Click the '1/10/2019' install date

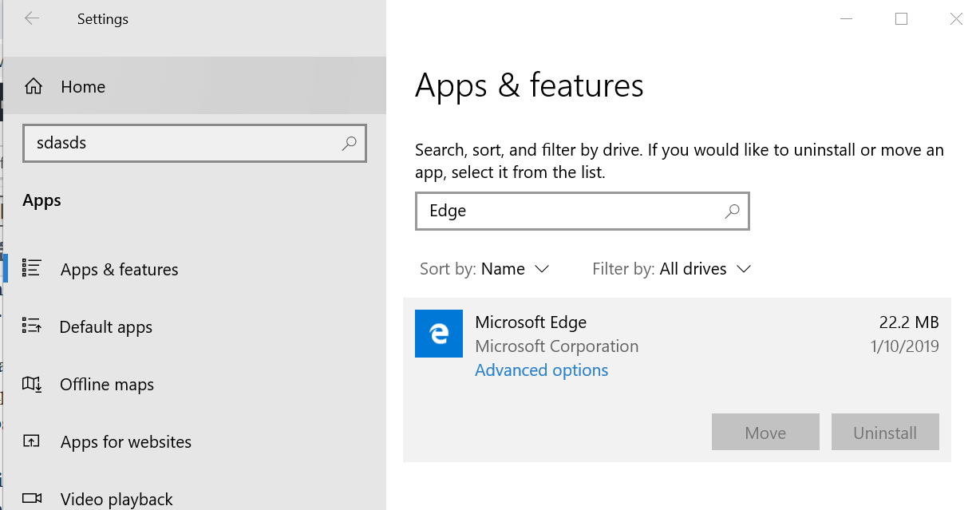(903, 346)
